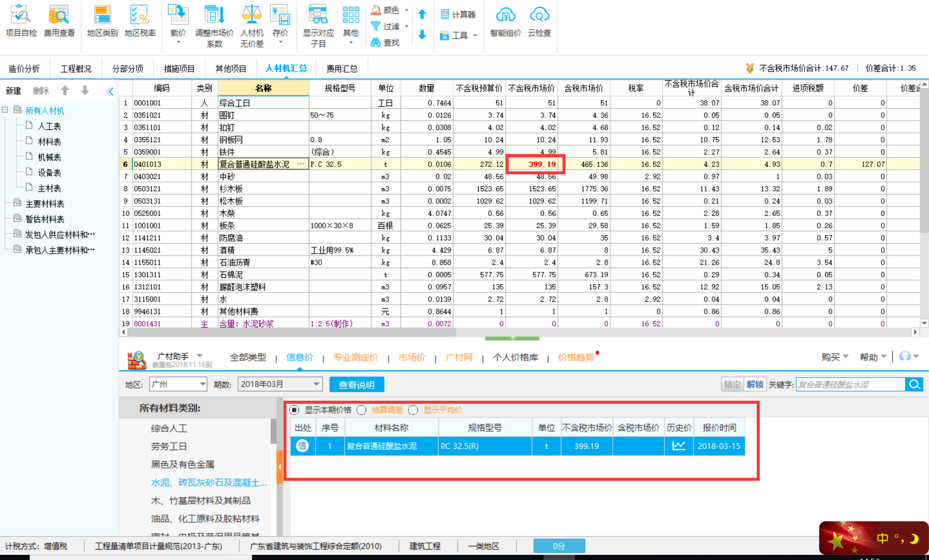Open the 广材助手 dropdown arrow
929x560 pixels.
pos(199,356)
